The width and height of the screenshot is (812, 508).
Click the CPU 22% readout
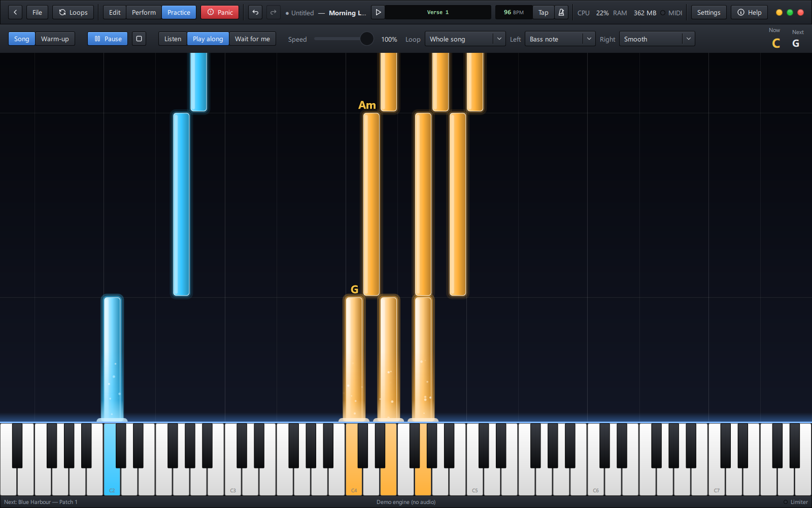pyautogui.click(x=593, y=13)
